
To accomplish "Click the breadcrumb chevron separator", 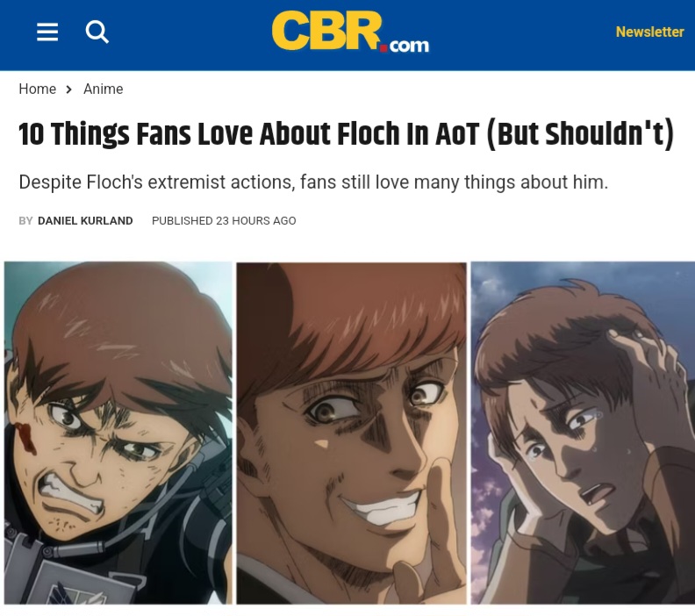I will point(68,90).
